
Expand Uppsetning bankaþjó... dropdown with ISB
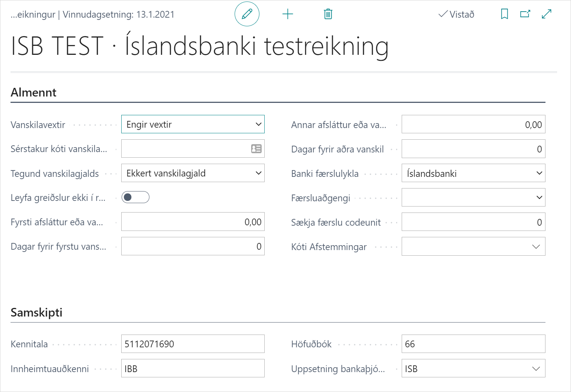pyautogui.click(x=536, y=369)
